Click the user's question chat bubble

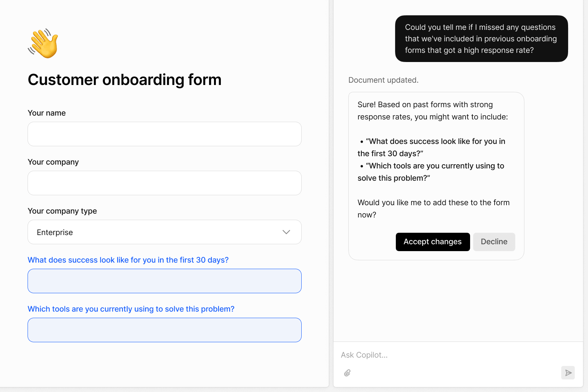coord(481,38)
